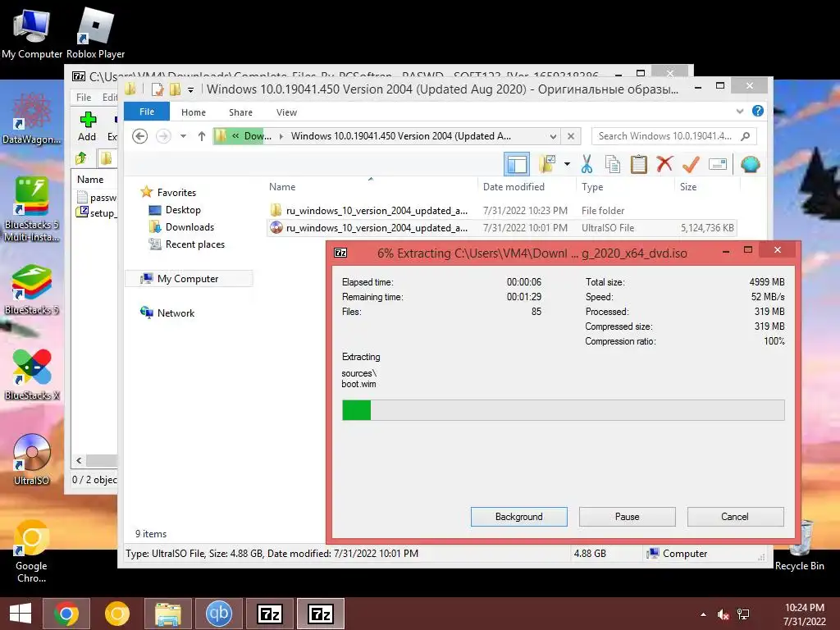The width and height of the screenshot is (840, 630).
Task: Go up one folder level arrow
Action: (202, 136)
